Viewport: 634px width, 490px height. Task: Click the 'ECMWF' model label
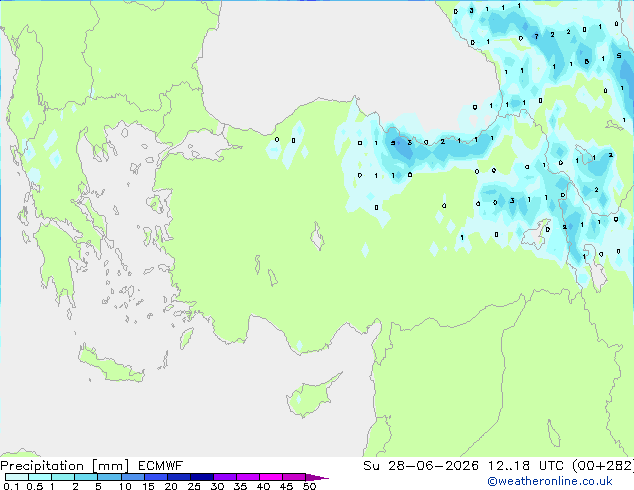coord(161,466)
